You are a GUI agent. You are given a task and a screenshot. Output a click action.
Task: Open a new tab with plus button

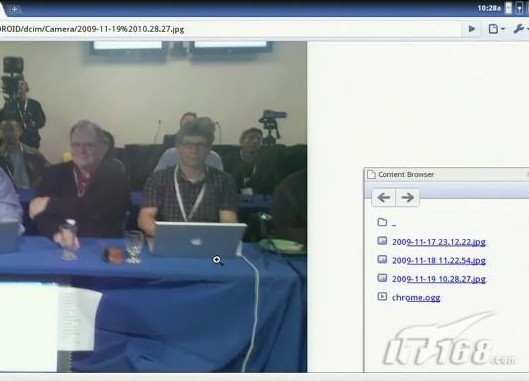click(x=15, y=9)
